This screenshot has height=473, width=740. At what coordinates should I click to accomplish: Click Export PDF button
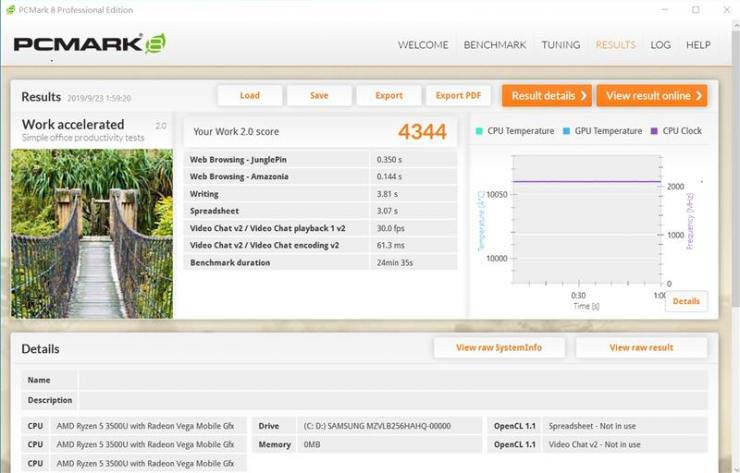click(458, 95)
